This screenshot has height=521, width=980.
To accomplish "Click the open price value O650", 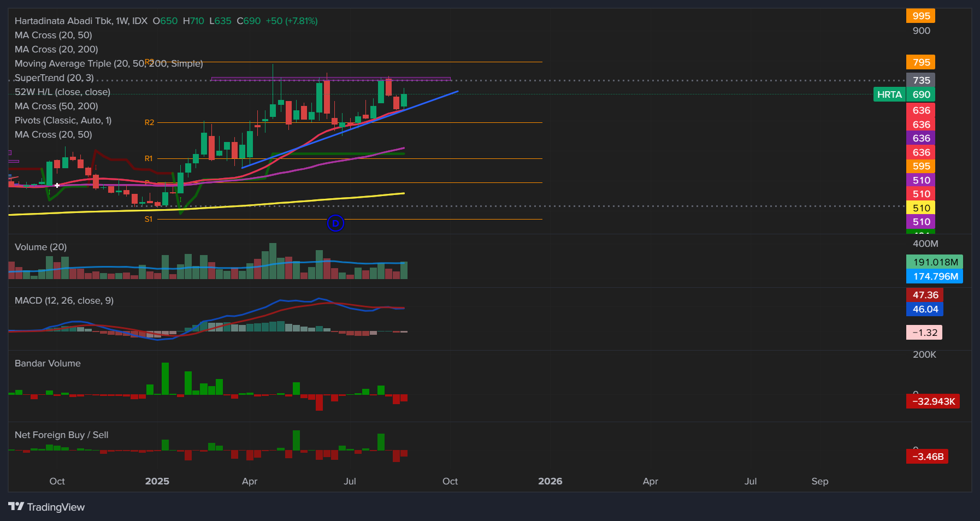I will 165,21.
